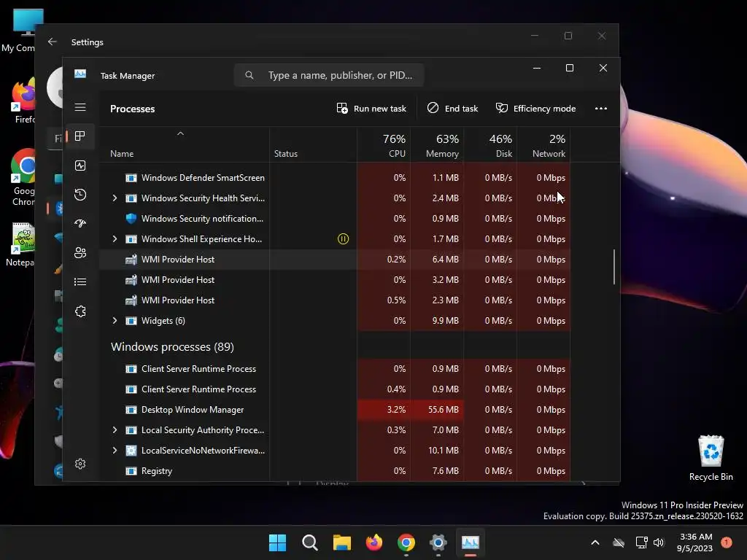747x560 pixels.
Task: Click Efficiency mode button
Action: (x=535, y=109)
